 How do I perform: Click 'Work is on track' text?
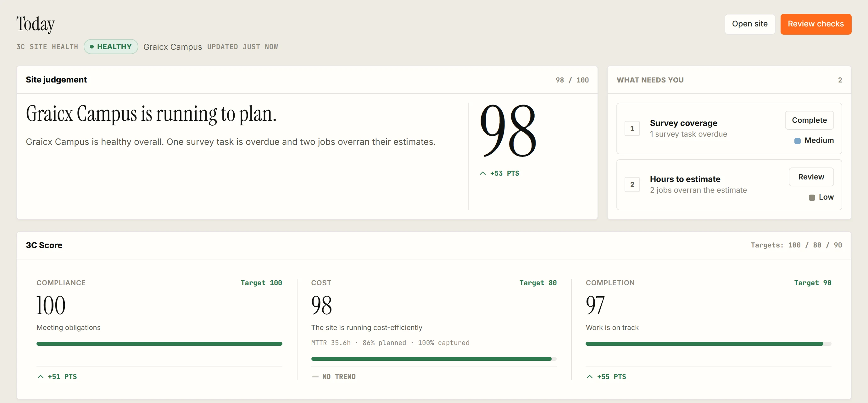pyautogui.click(x=612, y=327)
